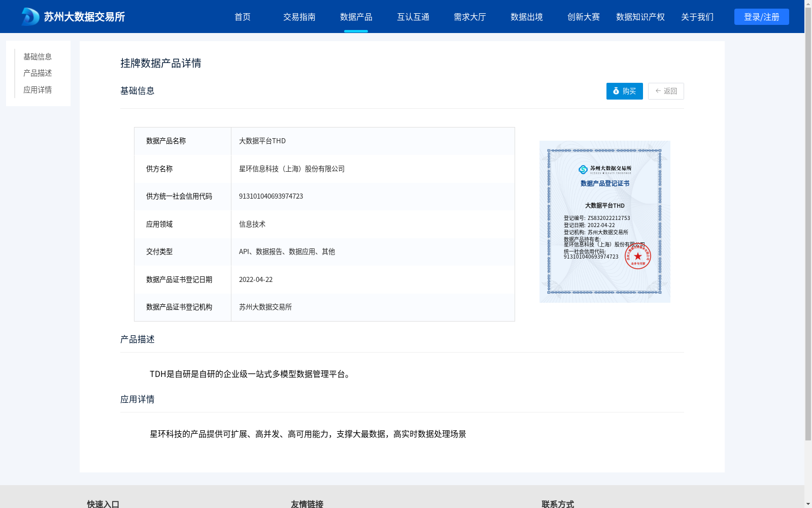Click the 购买 purchase button

625,91
